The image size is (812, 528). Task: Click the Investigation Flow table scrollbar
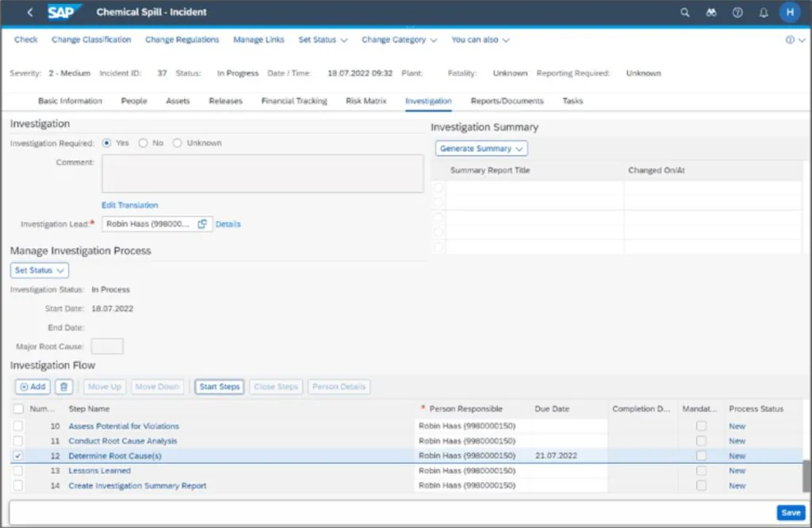tap(806, 475)
